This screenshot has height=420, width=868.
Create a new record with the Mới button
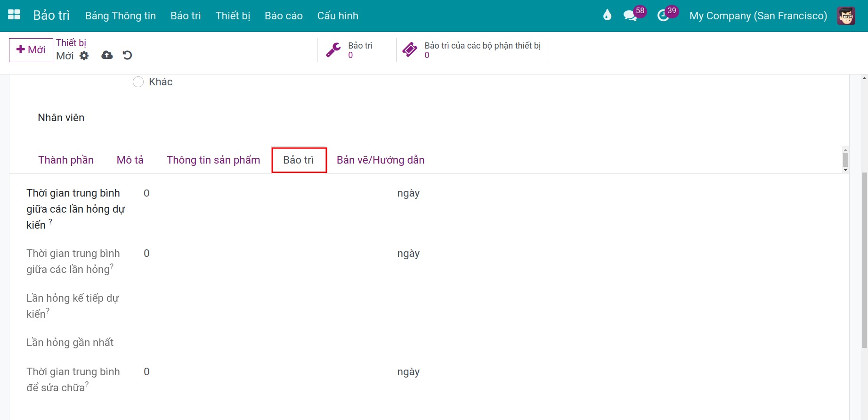coord(31,50)
